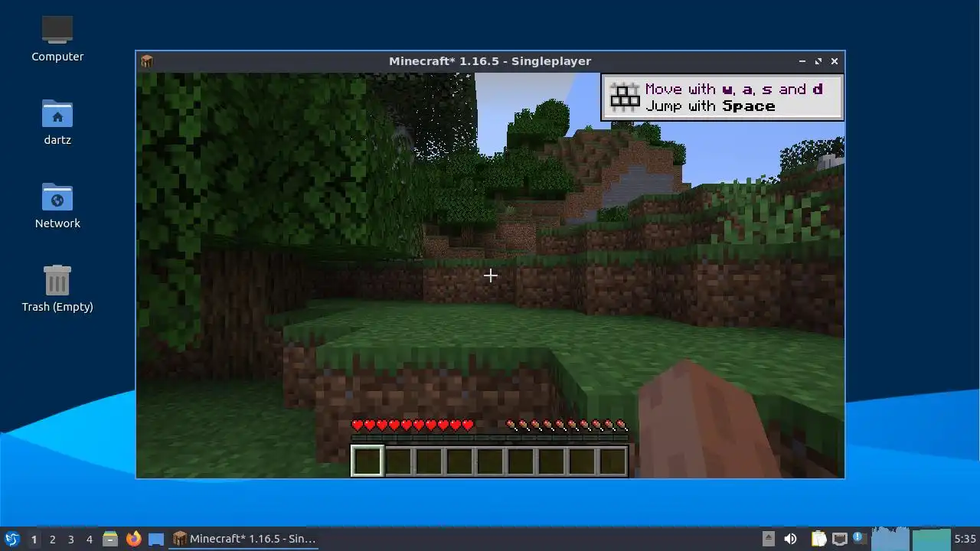This screenshot has height=551, width=980.
Task: Click the Minecraft crafting table icon in title bar
Action: tap(147, 61)
